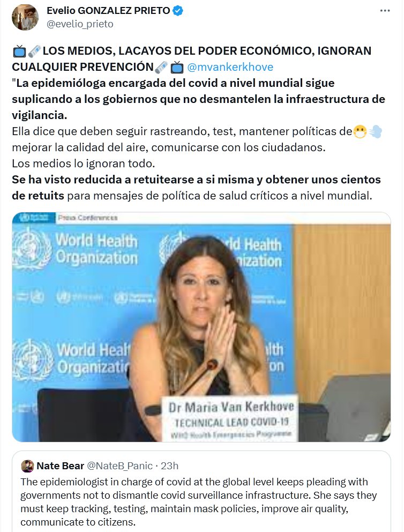Click the @NateB_Panic handle

pos(119,466)
